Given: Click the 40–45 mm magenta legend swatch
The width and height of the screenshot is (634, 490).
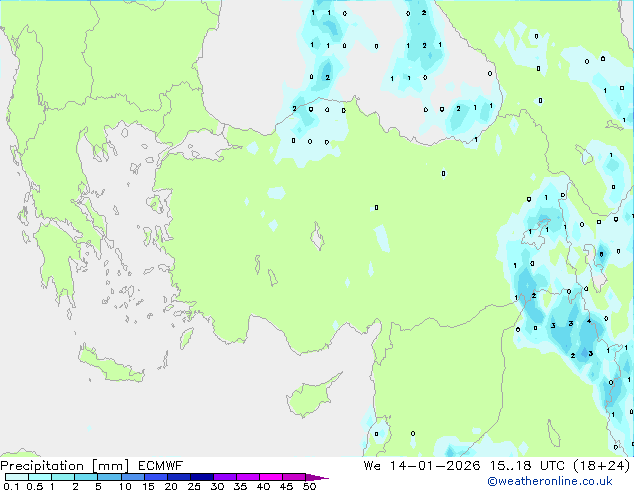Looking at the screenshot, I should (271, 477).
